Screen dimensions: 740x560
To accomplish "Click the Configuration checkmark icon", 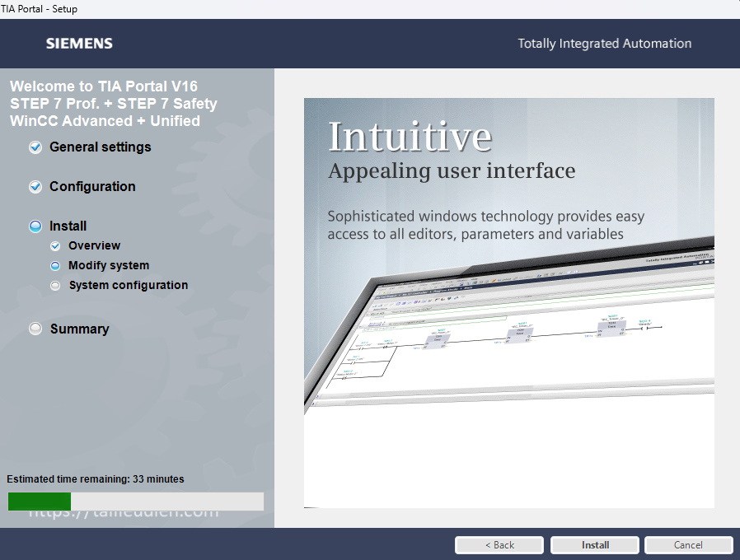I will 35,187.
